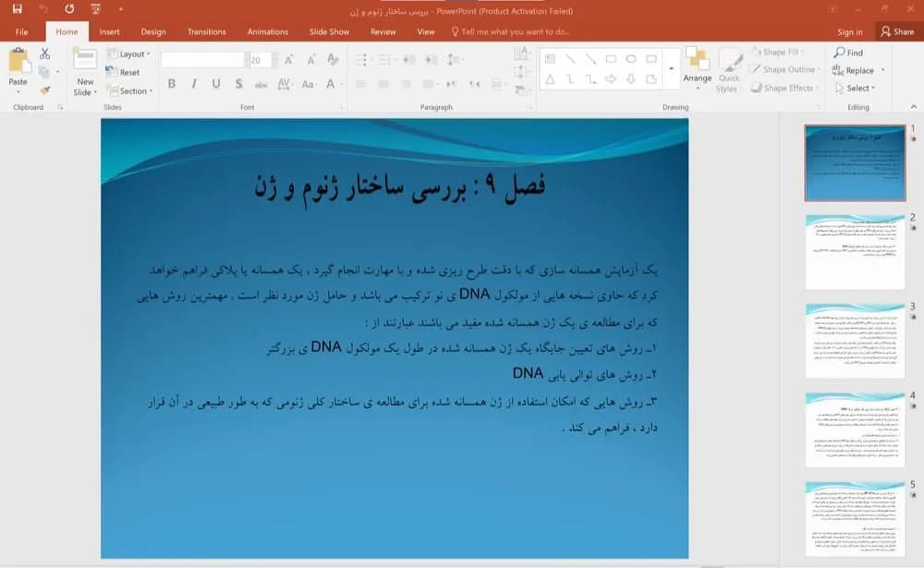
Task: Open Shape Fill color options
Action: (777, 52)
